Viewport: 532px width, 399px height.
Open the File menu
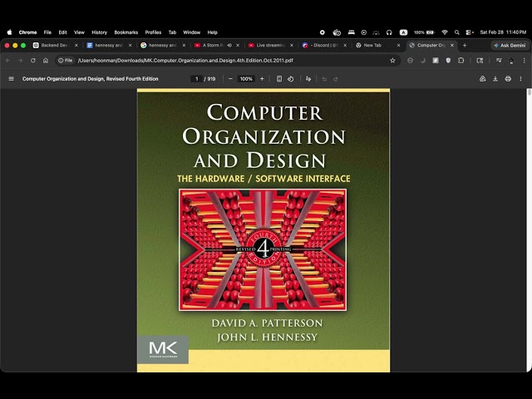47,32
